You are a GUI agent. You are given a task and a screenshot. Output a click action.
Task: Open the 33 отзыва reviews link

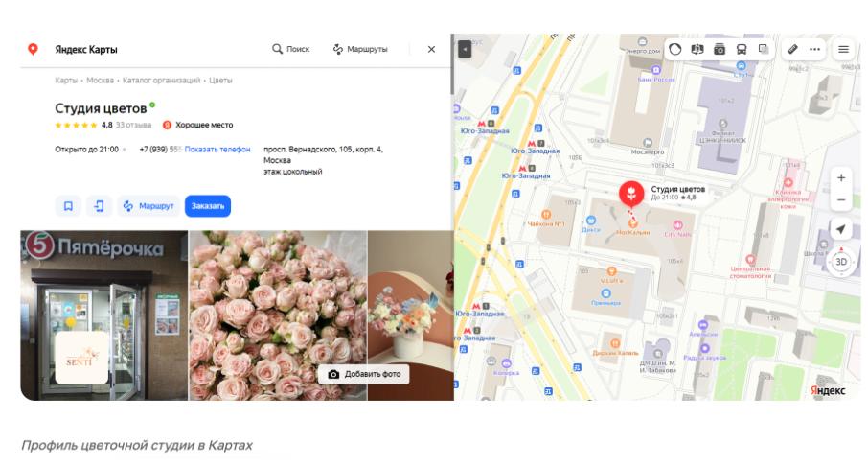(x=133, y=126)
